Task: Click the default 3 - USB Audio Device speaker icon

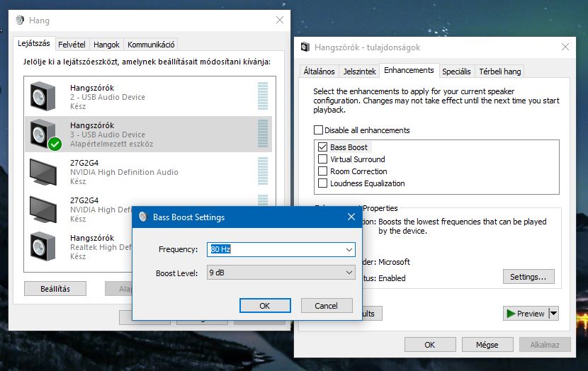Action: click(x=43, y=134)
